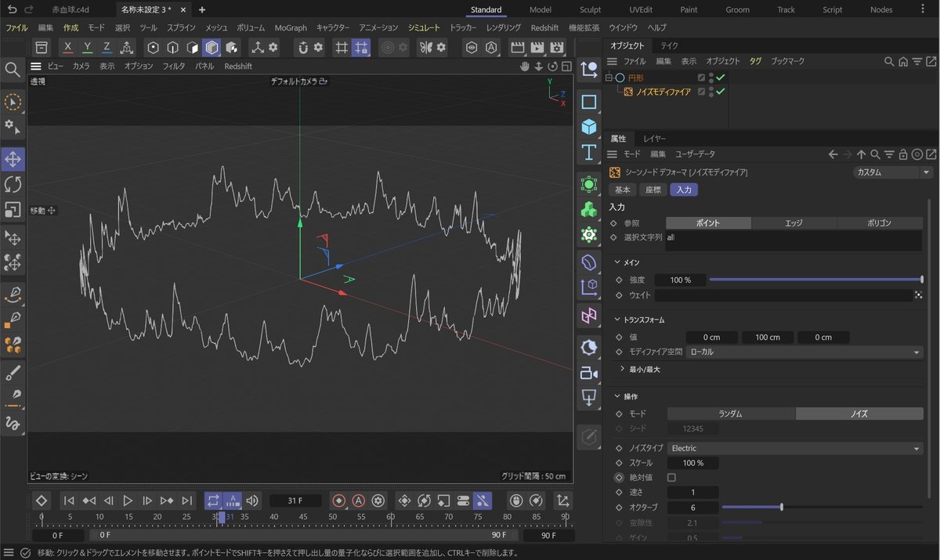This screenshot has width=940, height=560.
Task: Open the ファイル menu in menu bar
Action: pyautogui.click(x=16, y=27)
